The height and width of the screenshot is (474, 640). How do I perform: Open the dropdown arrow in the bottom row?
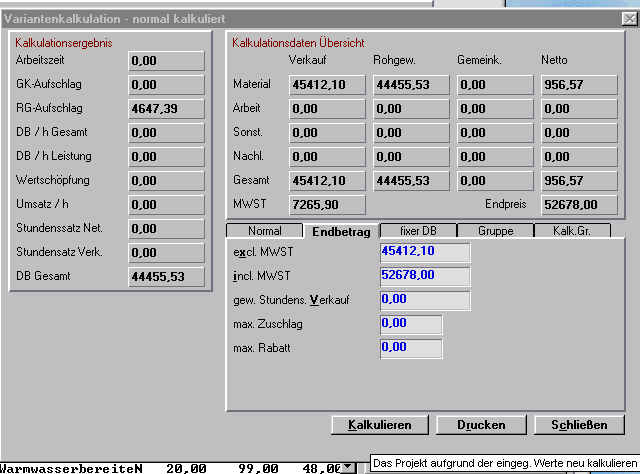347,467
